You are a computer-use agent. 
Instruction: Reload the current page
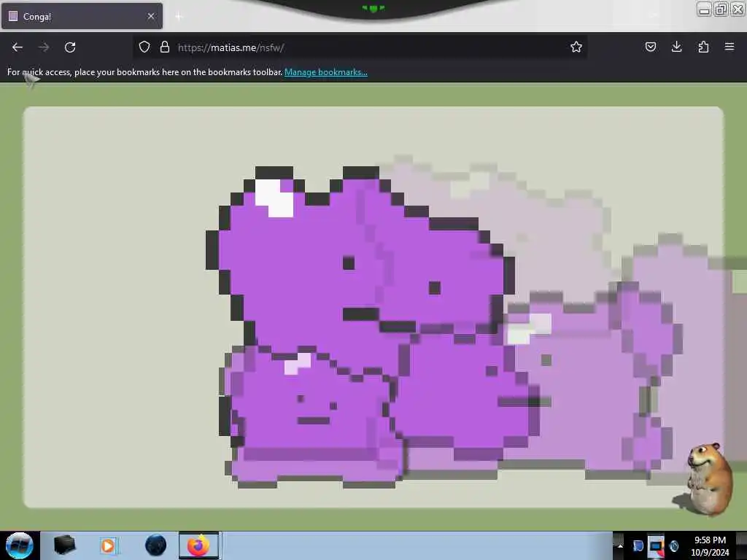pos(70,47)
